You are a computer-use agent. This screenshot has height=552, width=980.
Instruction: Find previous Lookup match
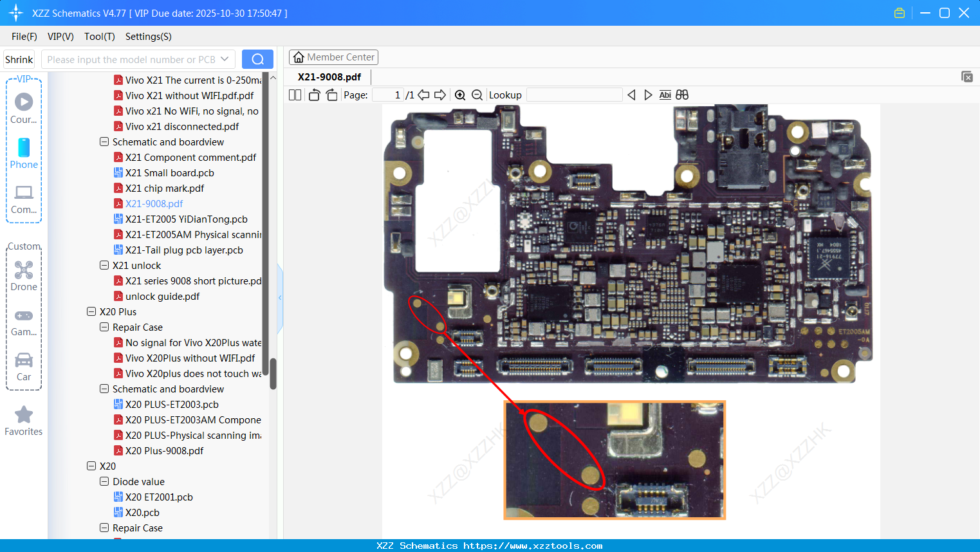coord(631,95)
